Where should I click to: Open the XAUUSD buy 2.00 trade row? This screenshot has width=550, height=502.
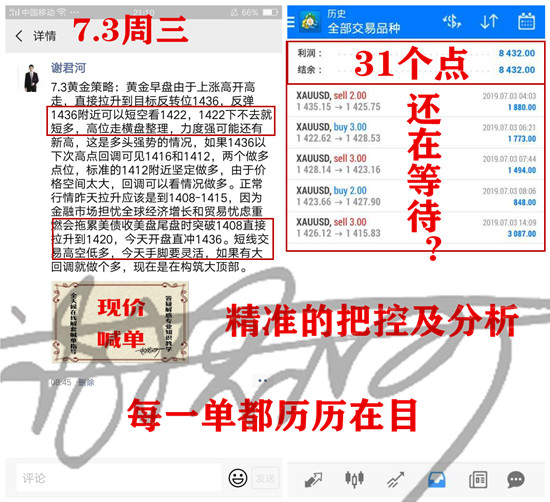(416, 196)
